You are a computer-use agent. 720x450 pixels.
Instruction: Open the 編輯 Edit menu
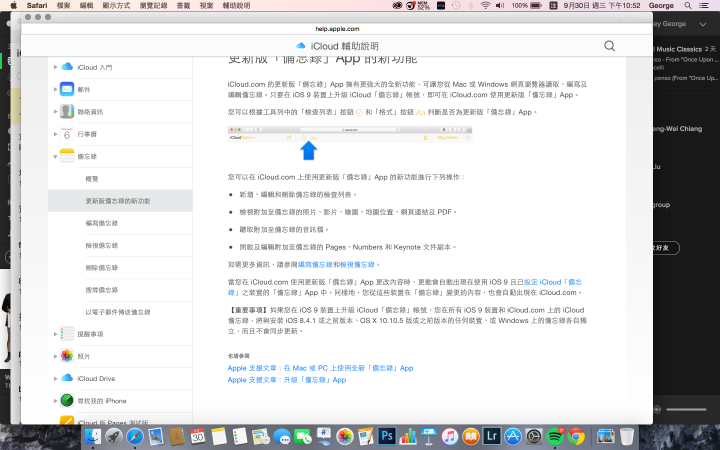86,6
